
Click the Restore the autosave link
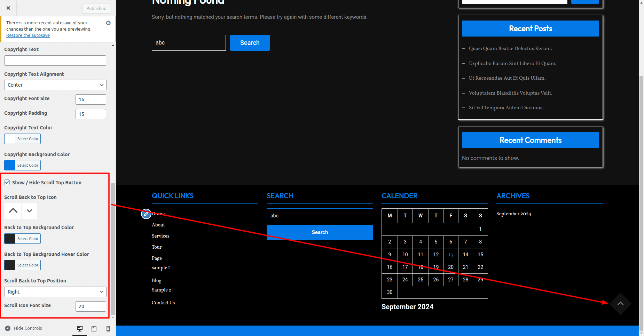[28, 35]
